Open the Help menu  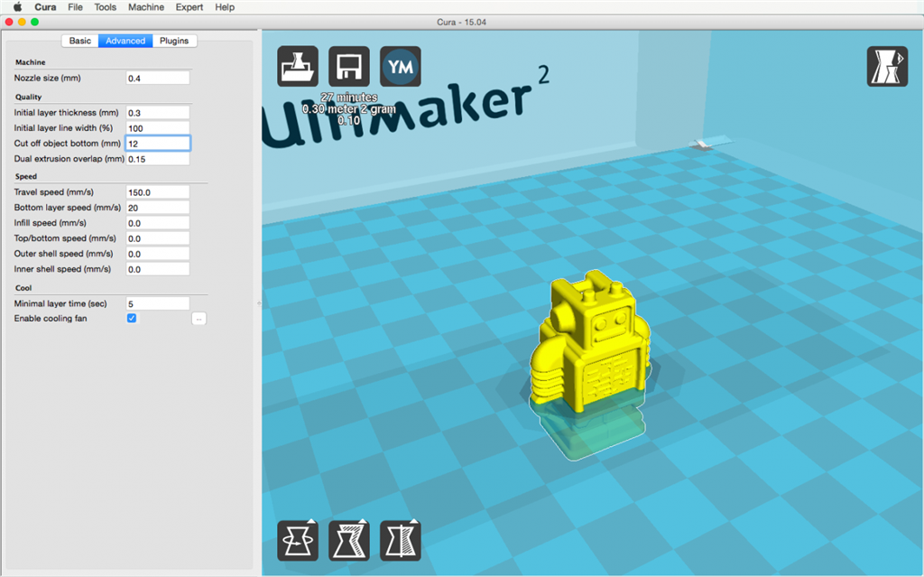225,7
